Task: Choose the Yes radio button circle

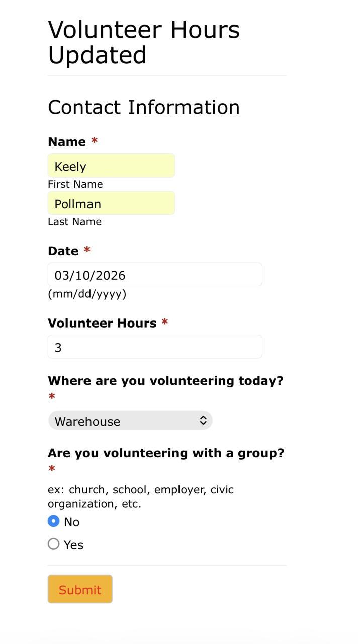Action: (x=54, y=544)
